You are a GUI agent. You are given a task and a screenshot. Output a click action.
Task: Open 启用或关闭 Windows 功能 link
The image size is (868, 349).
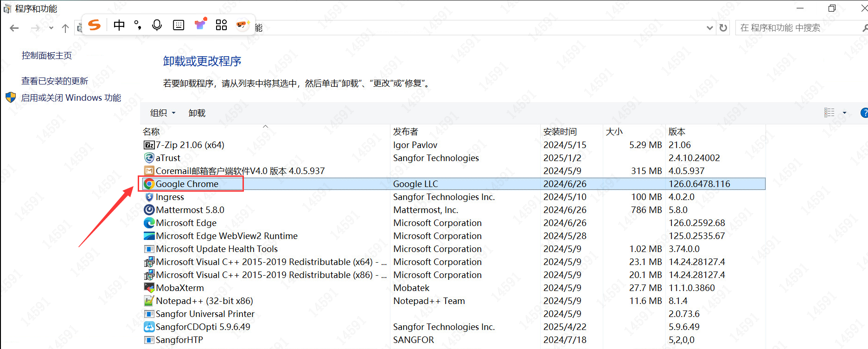click(x=71, y=97)
